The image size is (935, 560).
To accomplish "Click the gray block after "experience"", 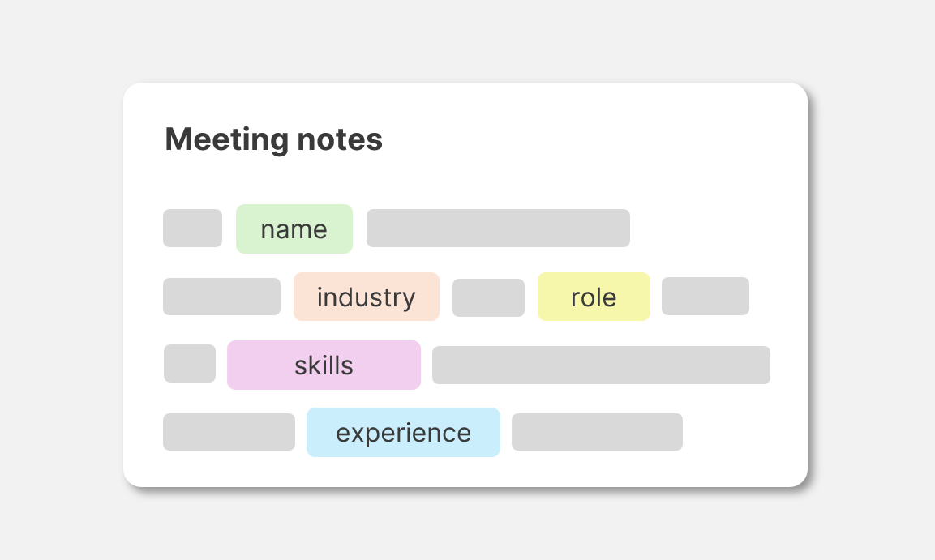I will (597, 432).
